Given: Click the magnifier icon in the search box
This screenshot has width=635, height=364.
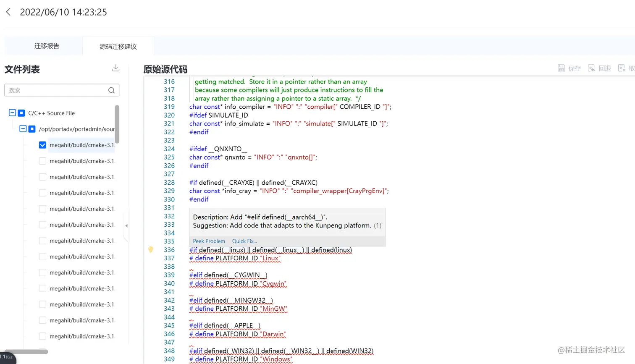Looking at the screenshot, I should pyautogui.click(x=111, y=90).
